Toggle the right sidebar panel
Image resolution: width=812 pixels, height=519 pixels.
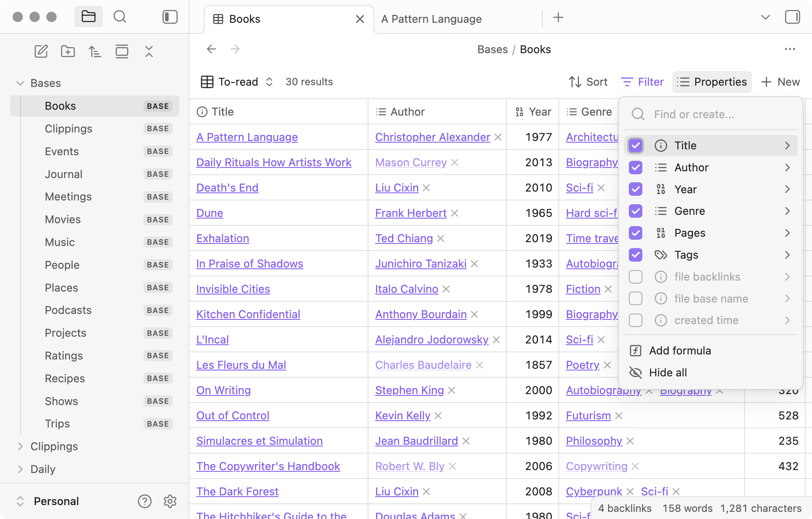tap(793, 17)
